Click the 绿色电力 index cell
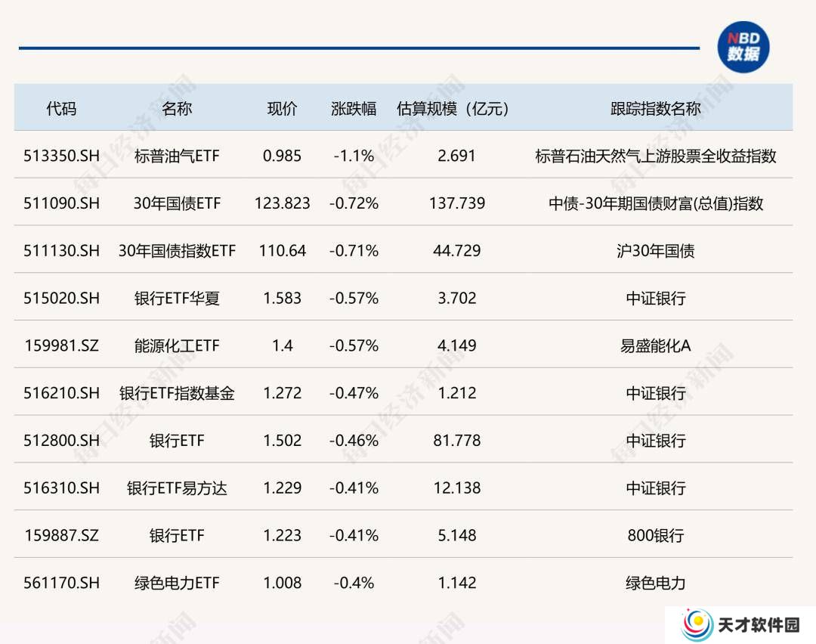The width and height of the screenshot is (816, 644). pos(656,583)
